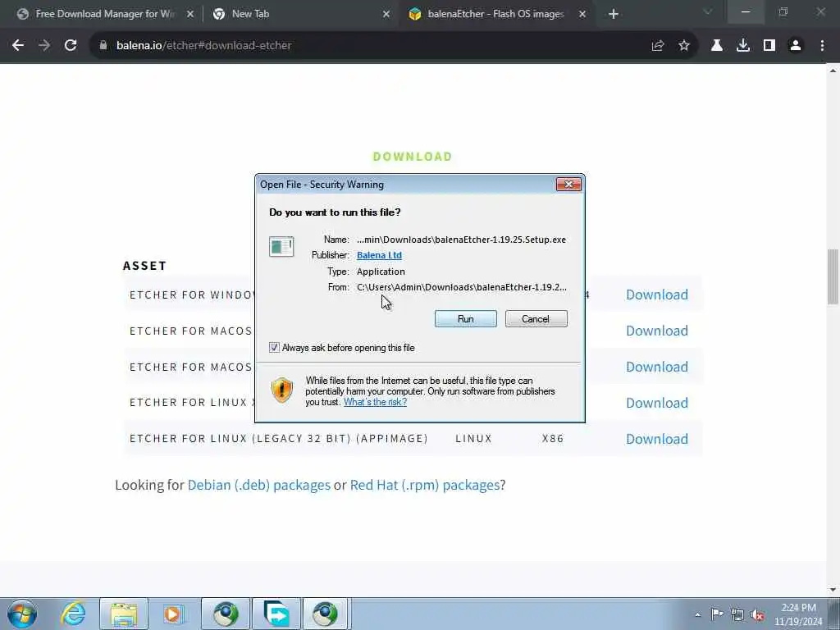Close the security warning with red X
Viewport: 840px width, 630px height.
coord(568,185)
